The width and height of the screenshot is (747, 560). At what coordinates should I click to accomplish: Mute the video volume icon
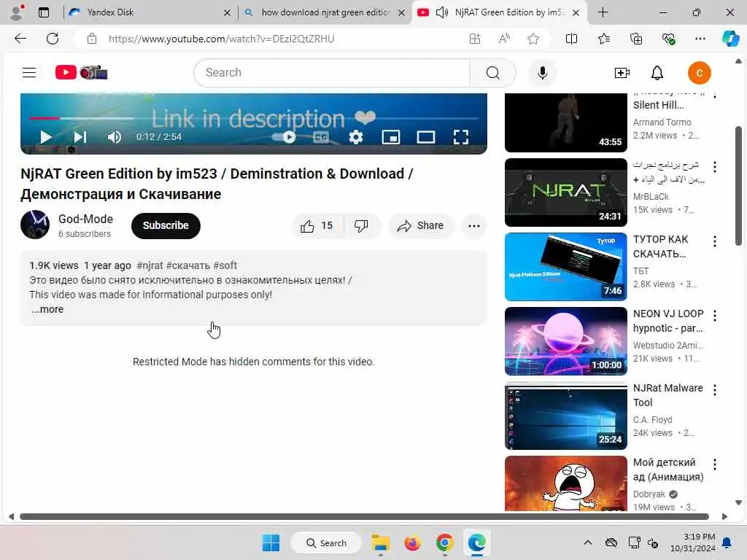click(115, 137)
